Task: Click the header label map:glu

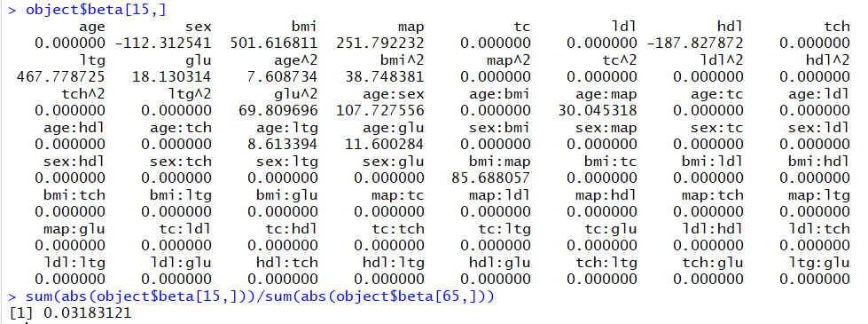Action: click(x=74, y=229)
